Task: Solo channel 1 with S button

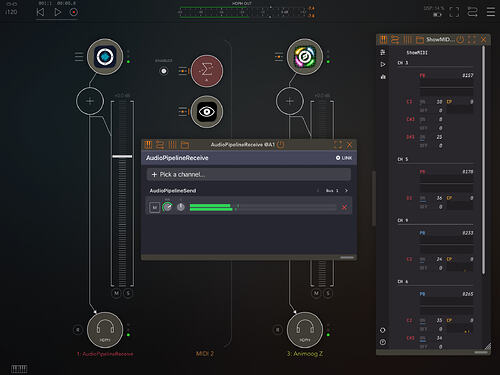Action: 128,293
